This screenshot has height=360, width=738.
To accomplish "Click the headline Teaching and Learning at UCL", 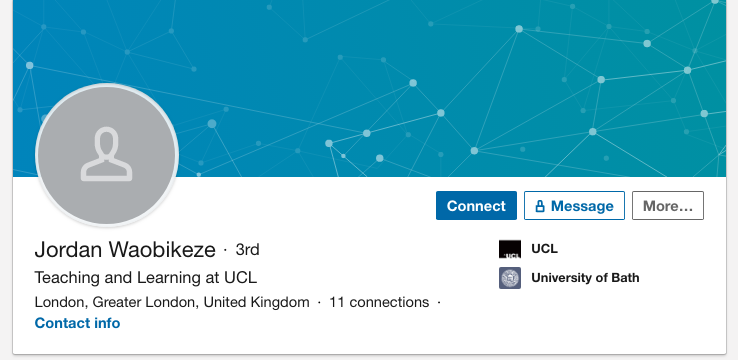I will [146, 278].
